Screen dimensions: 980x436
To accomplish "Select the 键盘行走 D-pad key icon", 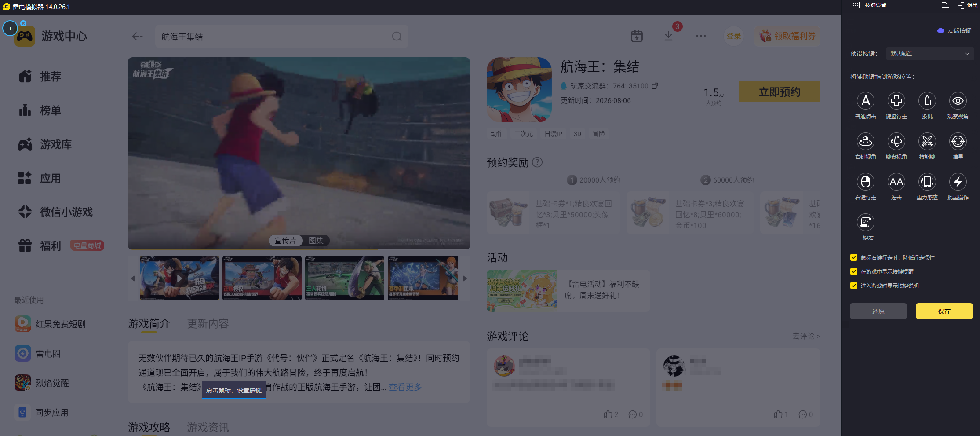I will (x=896, y=101).
